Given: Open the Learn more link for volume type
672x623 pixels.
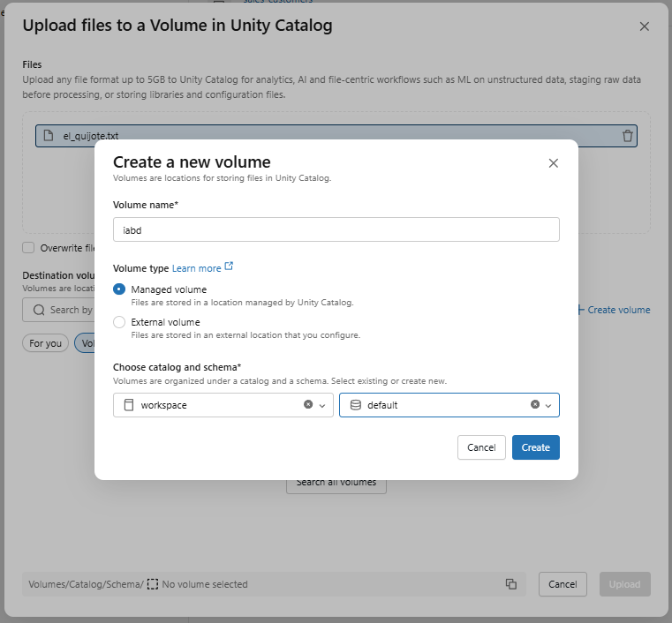Looking at the screenshot, I should click(x=196, y=268).
